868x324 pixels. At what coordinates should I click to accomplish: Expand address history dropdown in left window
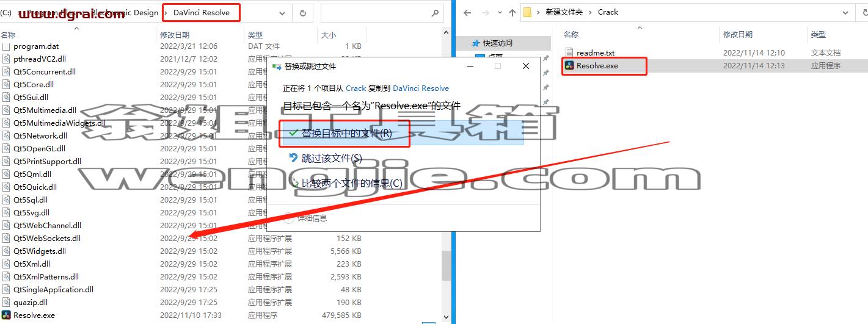pos(282,13)
